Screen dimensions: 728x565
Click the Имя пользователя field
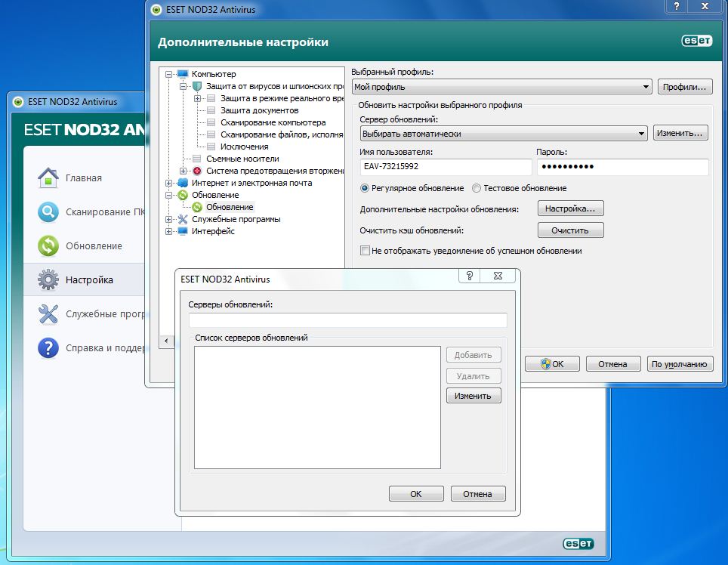click(446, 167)
